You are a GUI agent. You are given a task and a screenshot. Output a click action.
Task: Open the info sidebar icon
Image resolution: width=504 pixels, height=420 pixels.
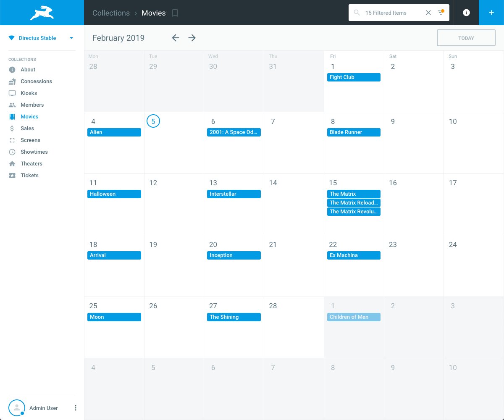(466, 13)
